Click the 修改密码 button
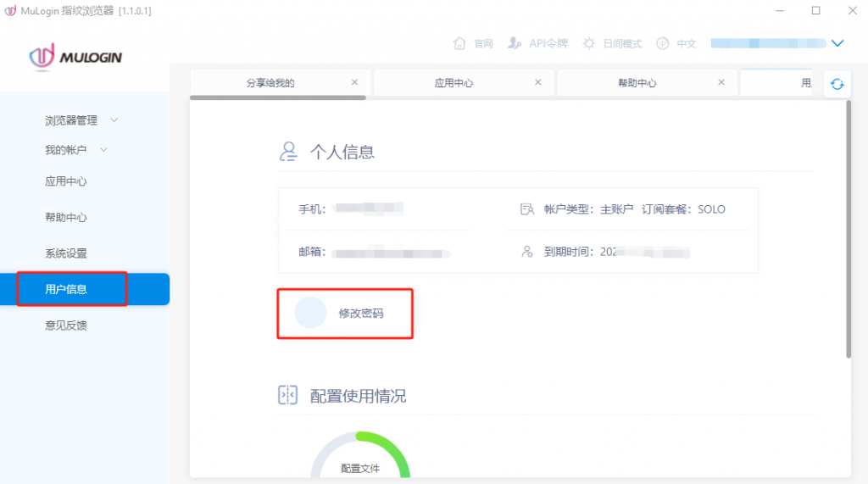This screenshot has height=484, width=868. click(x=345, y=314)
